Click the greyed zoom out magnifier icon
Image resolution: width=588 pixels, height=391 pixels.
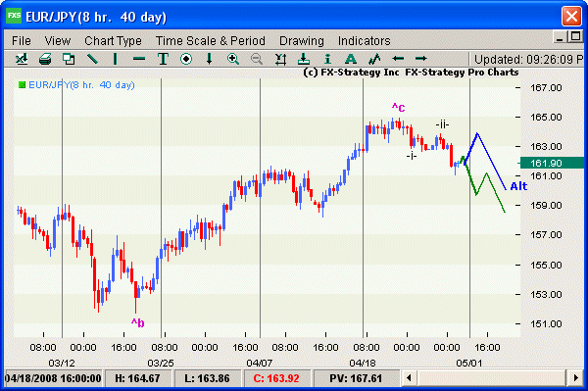(x=257, y=59)
